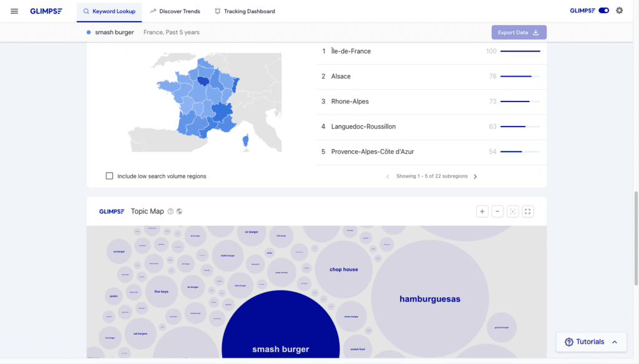This screenshot has width=639, height=364.
Task: Click the Alsace interest bar
Action: [520, 76]
